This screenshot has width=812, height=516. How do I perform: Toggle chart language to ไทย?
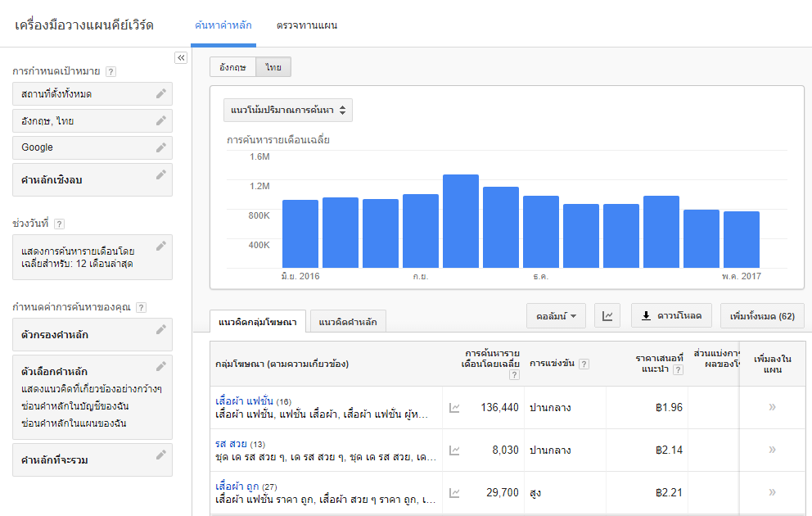point(273,67)
